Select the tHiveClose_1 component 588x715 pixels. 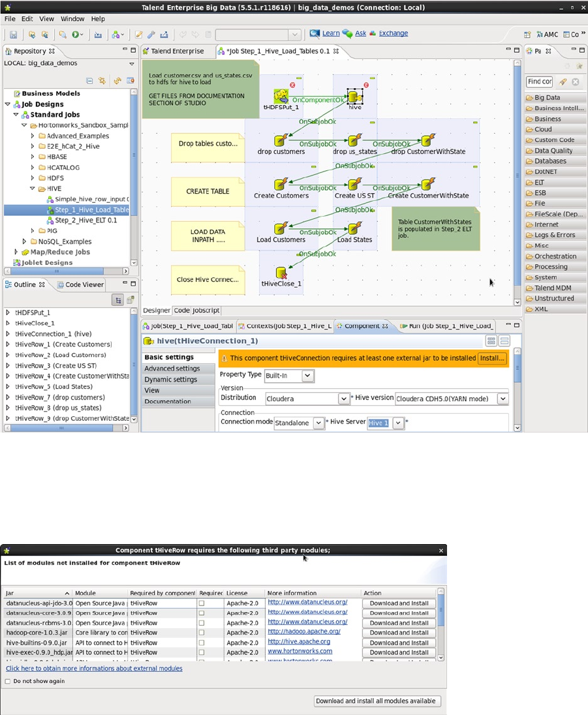pos(281,273)
